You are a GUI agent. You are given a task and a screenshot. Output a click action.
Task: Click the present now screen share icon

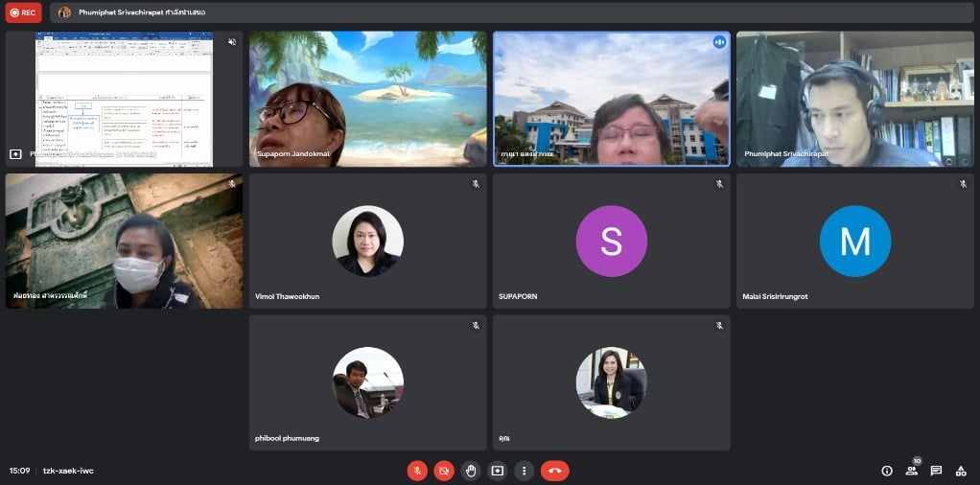(497, 471)
